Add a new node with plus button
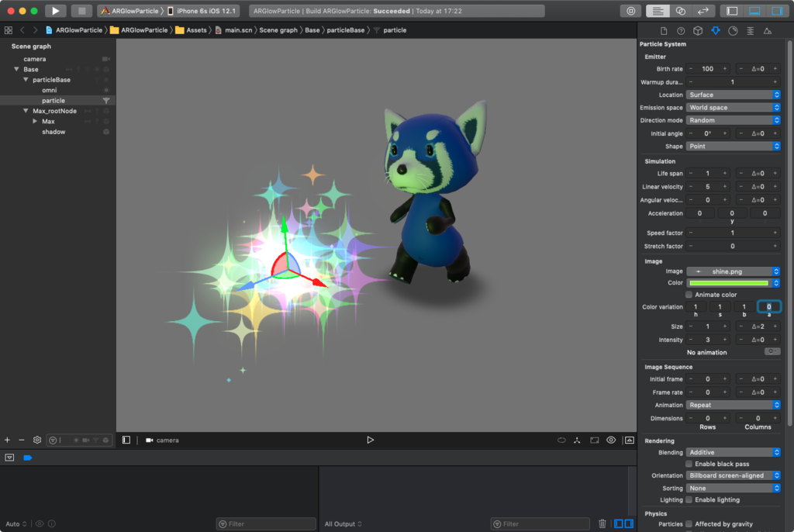The image size is (794, 532). (7, 440)
